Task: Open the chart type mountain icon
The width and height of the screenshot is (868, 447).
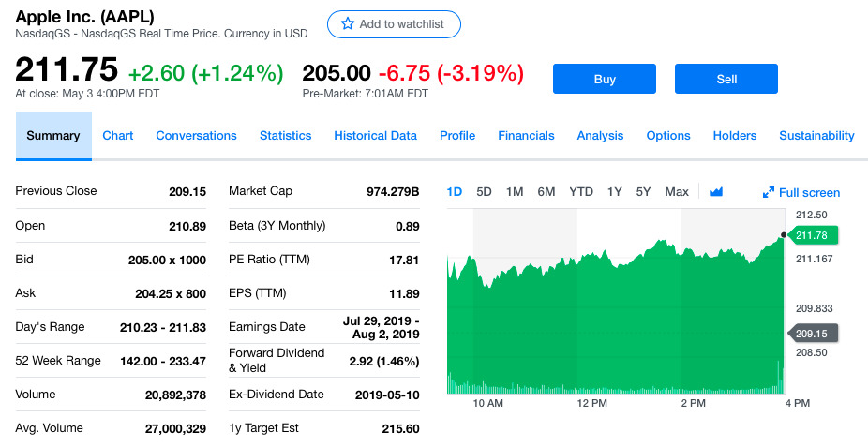Action: pos(716,192)
